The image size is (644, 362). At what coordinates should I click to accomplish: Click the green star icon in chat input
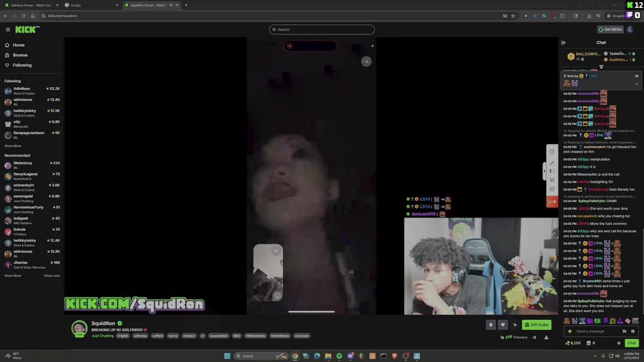pos(570,331)
